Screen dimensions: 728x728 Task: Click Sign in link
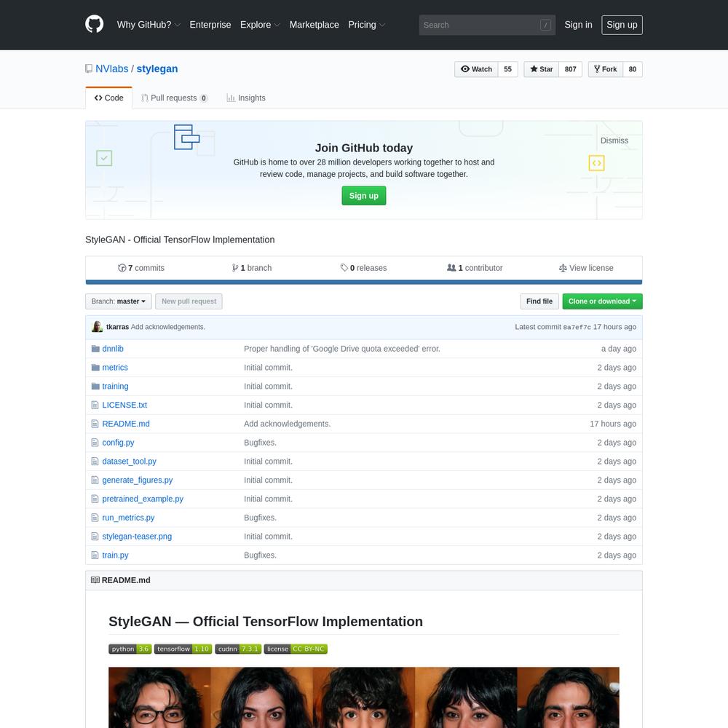click(x=578, y=25)
